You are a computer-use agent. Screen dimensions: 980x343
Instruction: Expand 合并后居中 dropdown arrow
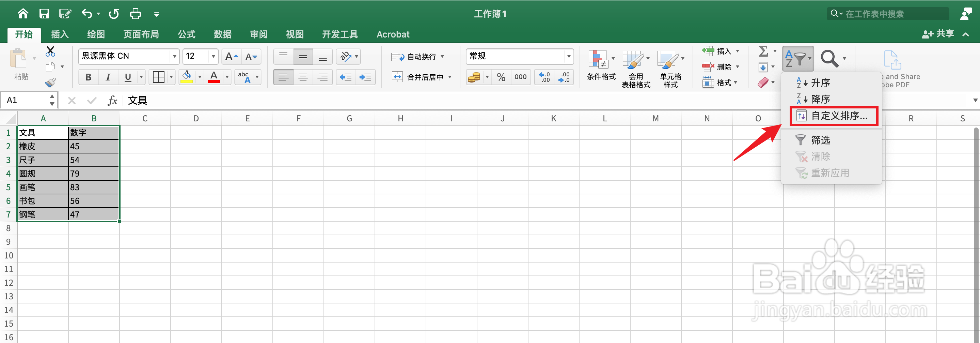coord(450,77)
